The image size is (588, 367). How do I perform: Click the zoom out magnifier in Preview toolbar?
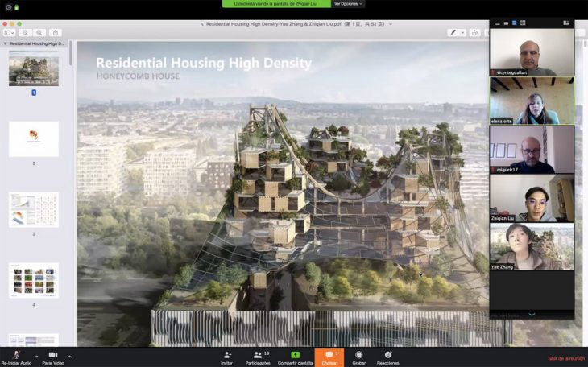(x=26, y=33)
